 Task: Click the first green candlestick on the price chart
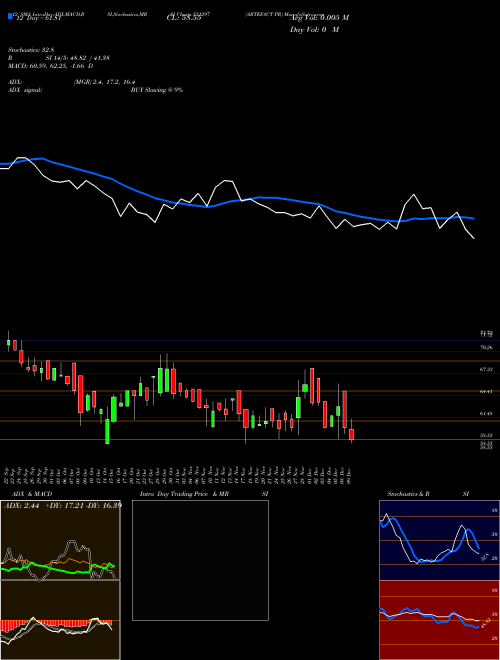(8, 343)
